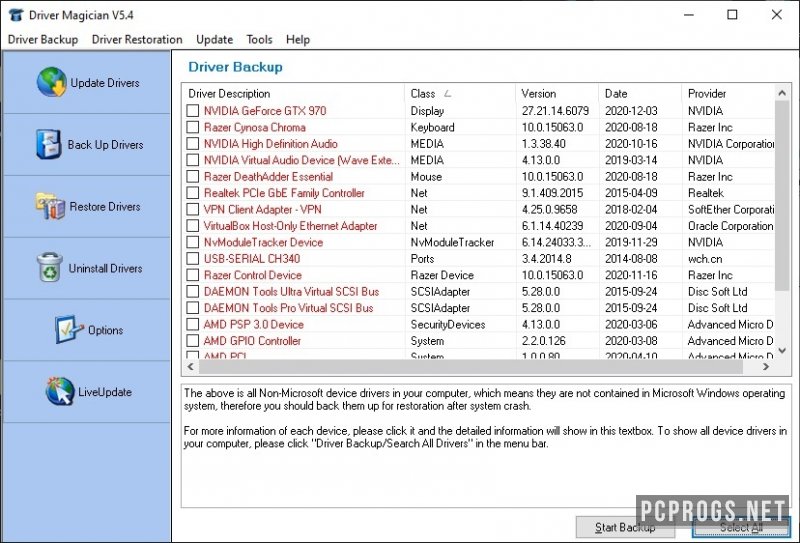This screenshot has height=543, width=800.
Task: Click the Uninstall Drivers sidebar label
Action: click(x=105, y=268)
